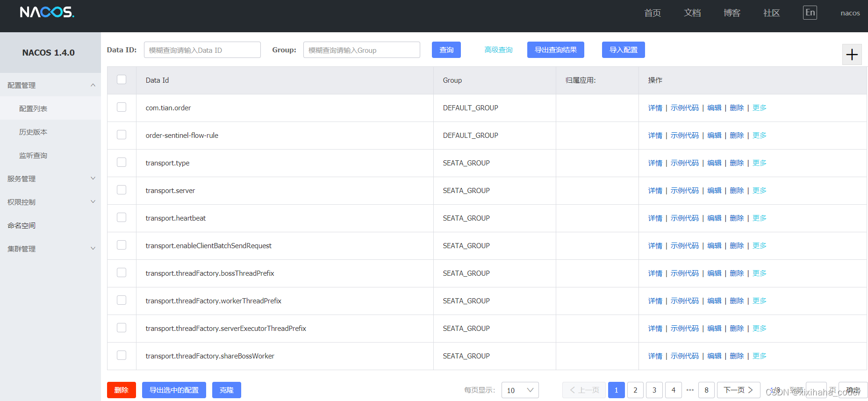Select the transport.type row checkbox

[122, 162]
